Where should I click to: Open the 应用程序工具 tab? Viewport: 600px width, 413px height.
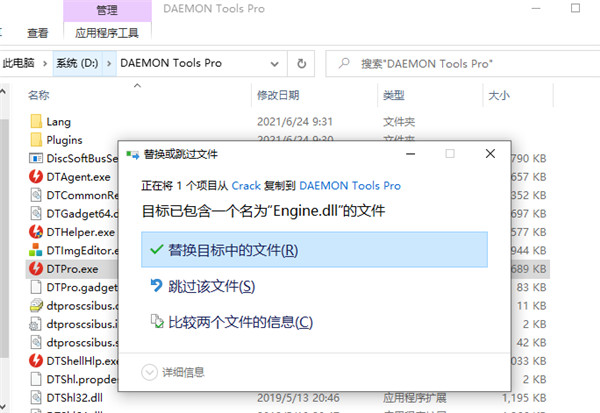tap(107, 33)
